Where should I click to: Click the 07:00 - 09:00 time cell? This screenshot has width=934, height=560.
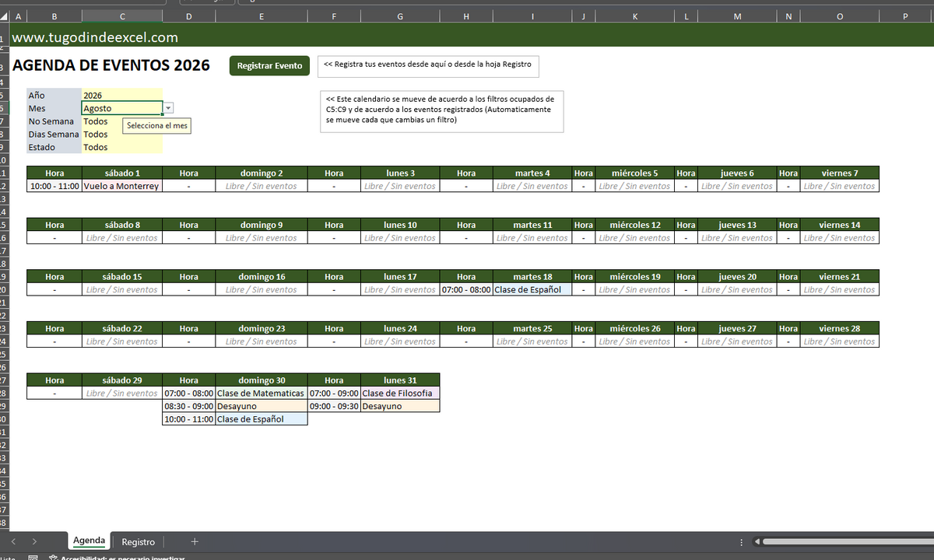click(334, 393)
